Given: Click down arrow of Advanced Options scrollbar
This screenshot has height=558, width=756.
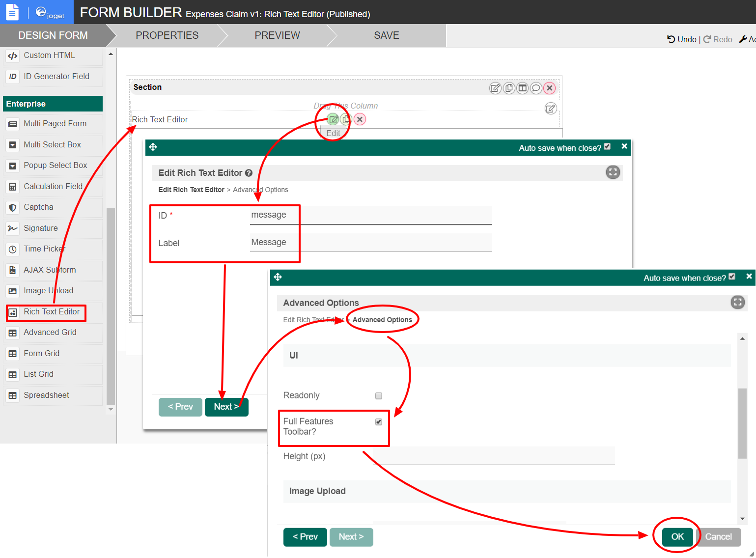Looking at the screenshot, I should (x=742, y=519).
